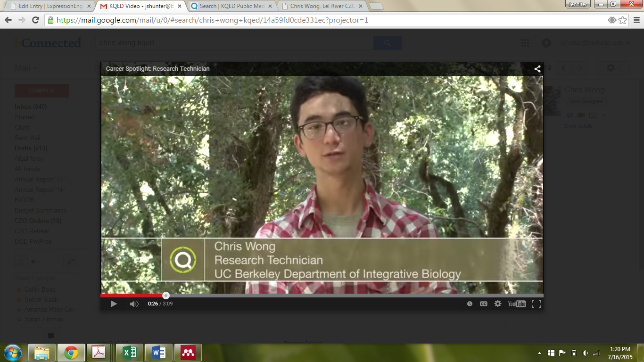Image resolution: width=644 pixels, height=362 pixels.
Task: Click the 'Join Google+' button
Action: [586, 102]
